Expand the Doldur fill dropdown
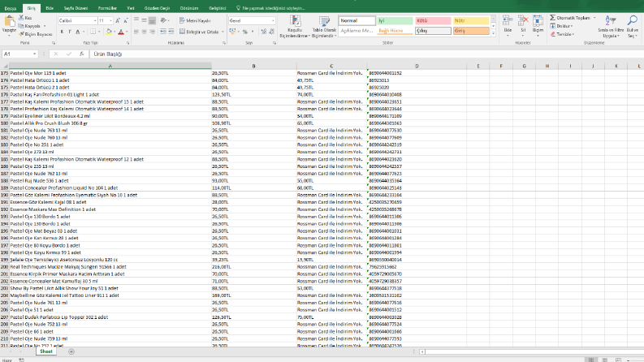Screen dimensions: 644x362 tap(571, 26)
